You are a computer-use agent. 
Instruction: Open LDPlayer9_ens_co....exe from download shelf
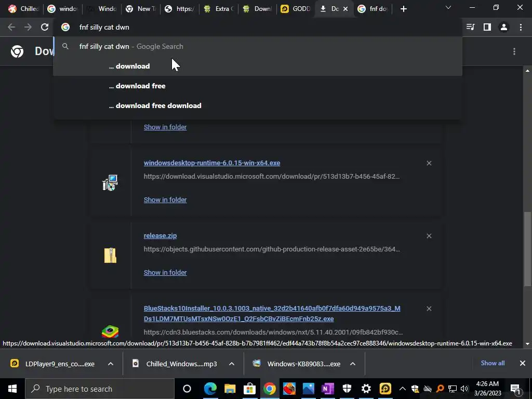pos(52,364)
